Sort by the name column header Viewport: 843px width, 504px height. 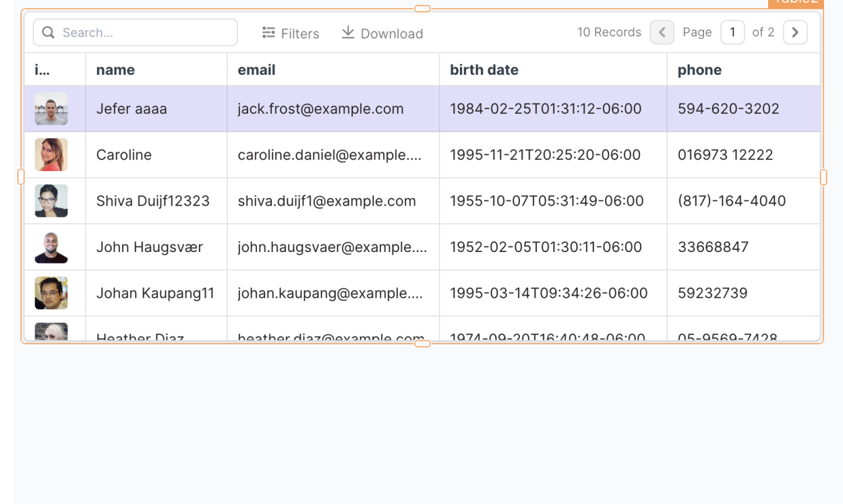(x=115, y=69)
